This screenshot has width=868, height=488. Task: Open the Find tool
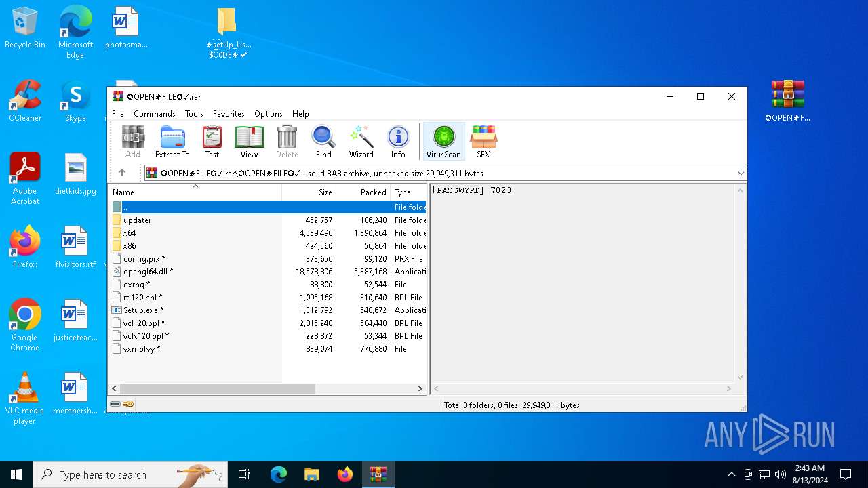(x=323, y=142)
